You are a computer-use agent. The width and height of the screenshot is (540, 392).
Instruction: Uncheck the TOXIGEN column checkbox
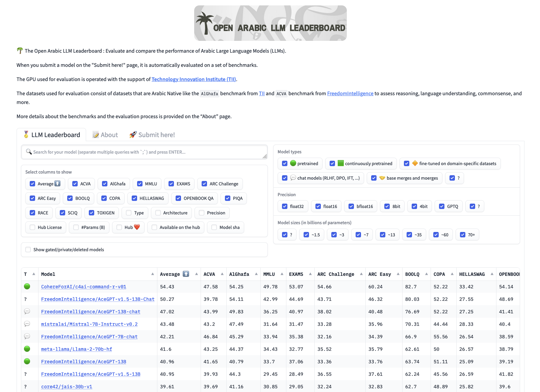point(92,213)
